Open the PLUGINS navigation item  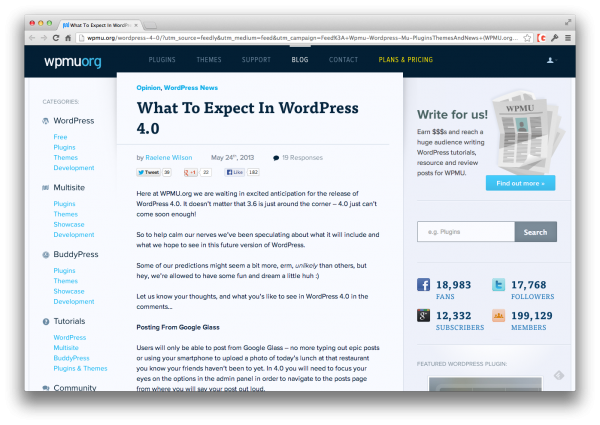(x=162, y=60)
